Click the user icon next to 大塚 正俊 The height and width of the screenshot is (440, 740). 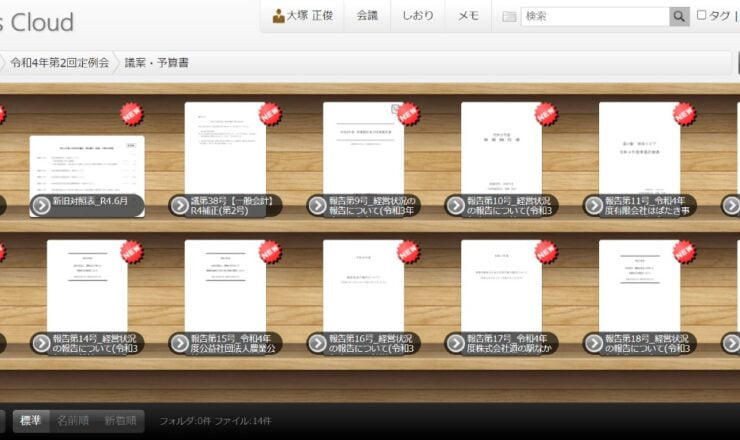click(x=279, y=16)
